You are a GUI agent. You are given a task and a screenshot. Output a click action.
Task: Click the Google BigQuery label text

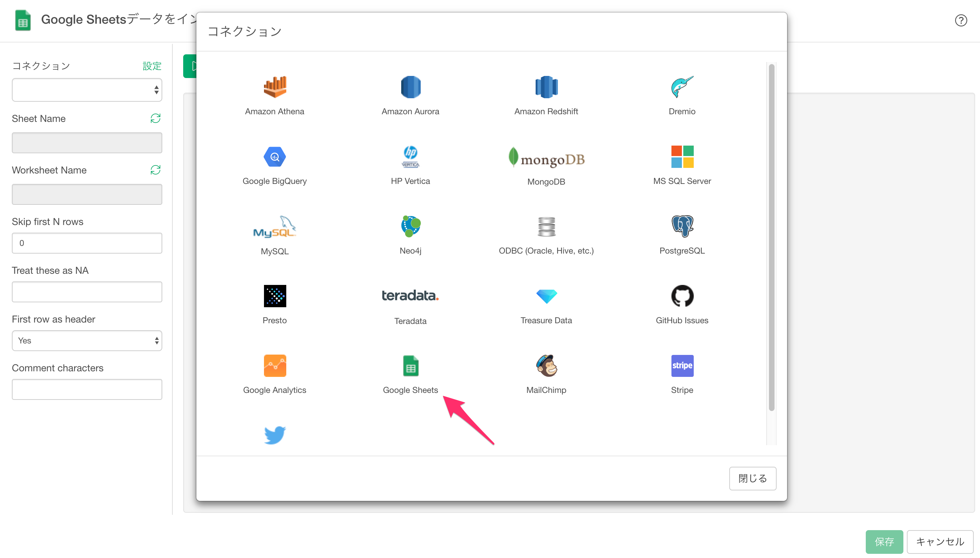point(275,181)
